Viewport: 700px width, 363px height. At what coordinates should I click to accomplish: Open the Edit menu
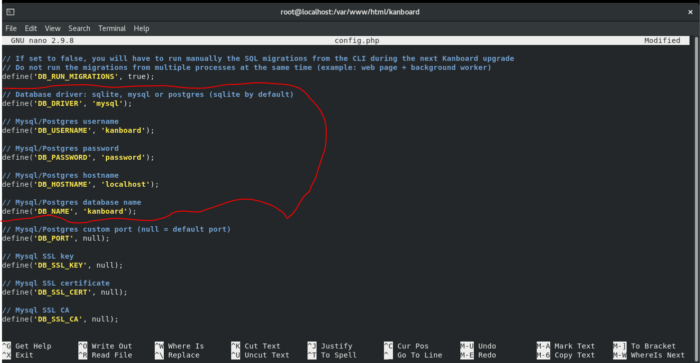point(30,28)
